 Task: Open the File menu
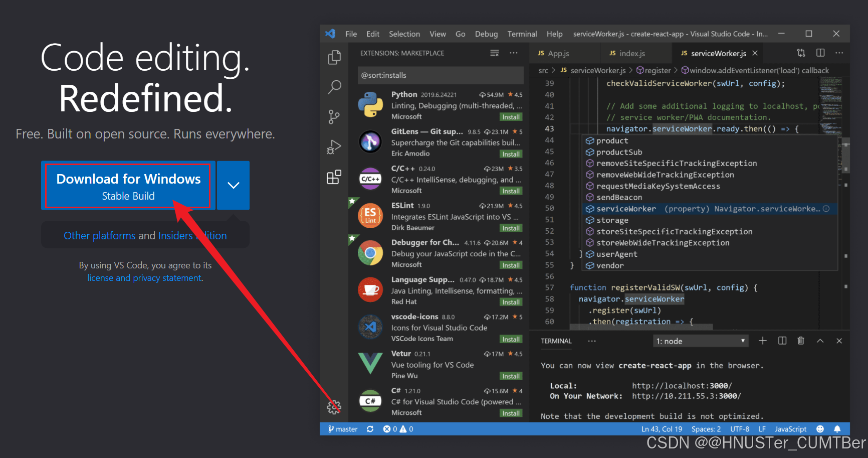[351, 34]
